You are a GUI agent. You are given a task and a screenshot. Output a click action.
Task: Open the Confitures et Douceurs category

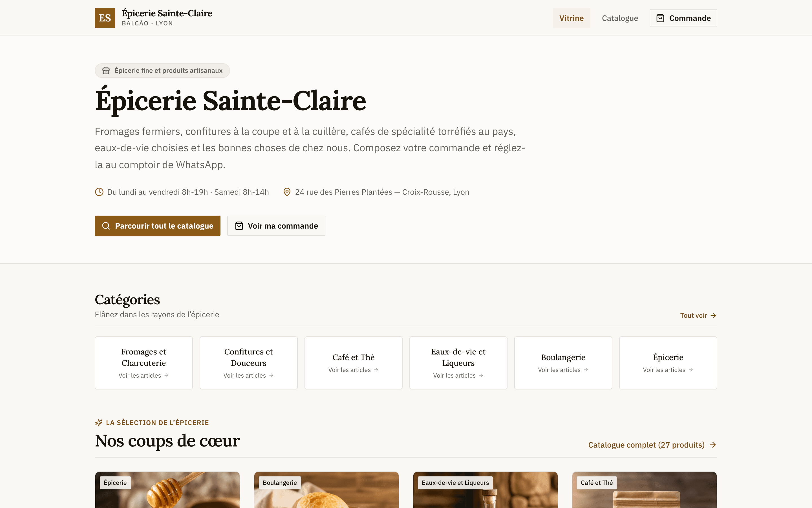tap(249, 363)
